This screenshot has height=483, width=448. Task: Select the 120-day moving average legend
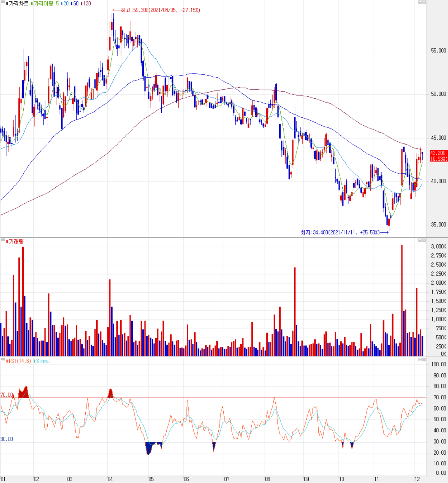tap(87, 4)
